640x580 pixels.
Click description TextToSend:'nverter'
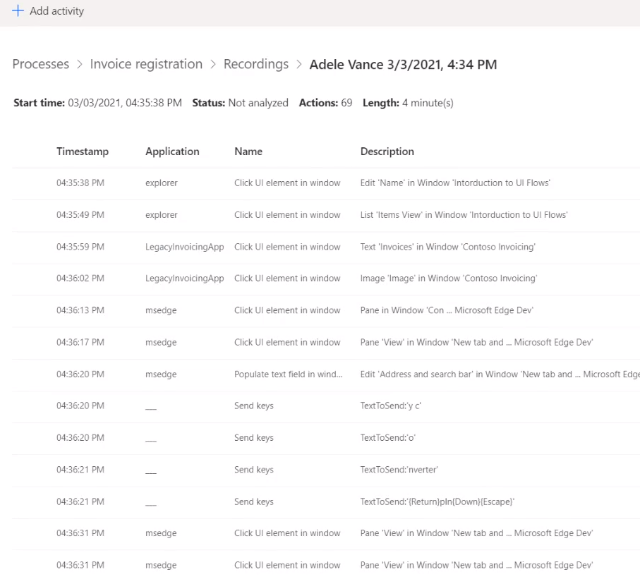(x=399, y=470)
